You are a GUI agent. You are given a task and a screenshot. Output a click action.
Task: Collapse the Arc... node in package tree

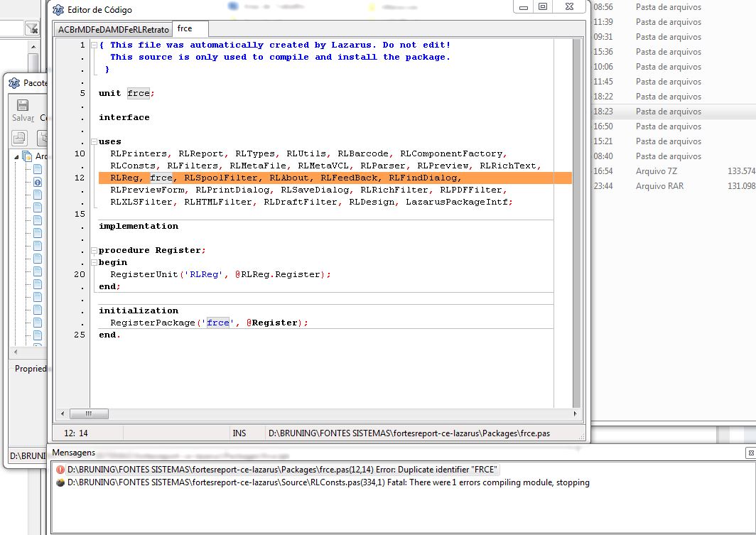16,156
